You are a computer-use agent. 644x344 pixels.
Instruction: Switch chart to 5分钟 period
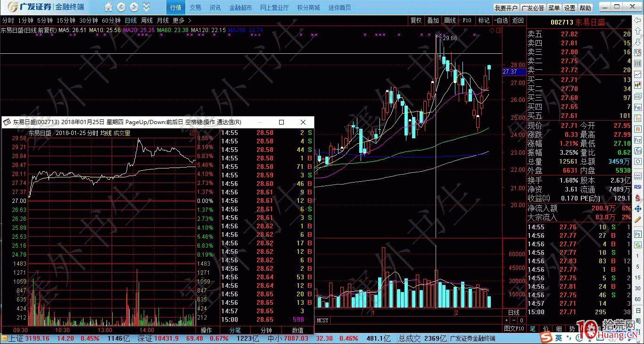tap(45, 20)
